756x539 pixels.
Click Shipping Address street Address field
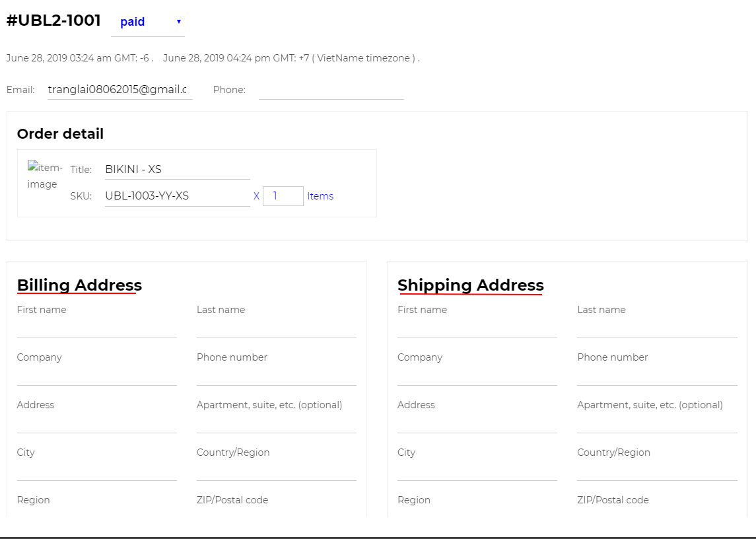pos(477,423)
